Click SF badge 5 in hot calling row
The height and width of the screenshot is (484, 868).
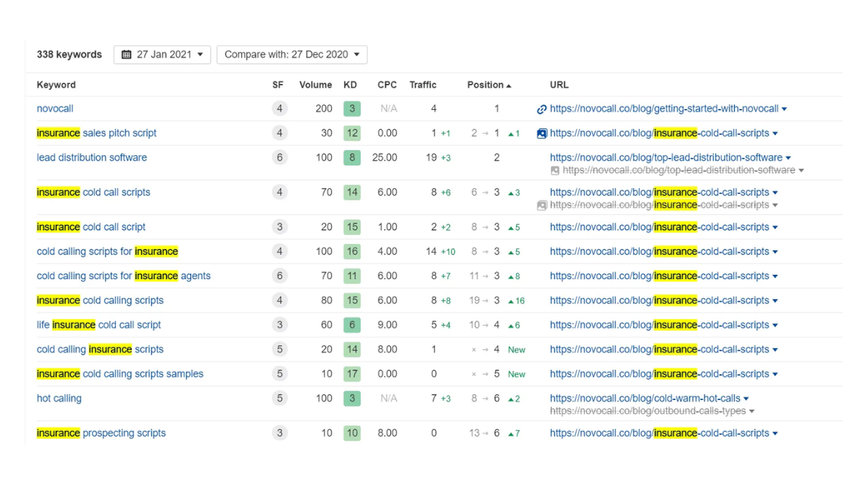click(x=279, y=398)
